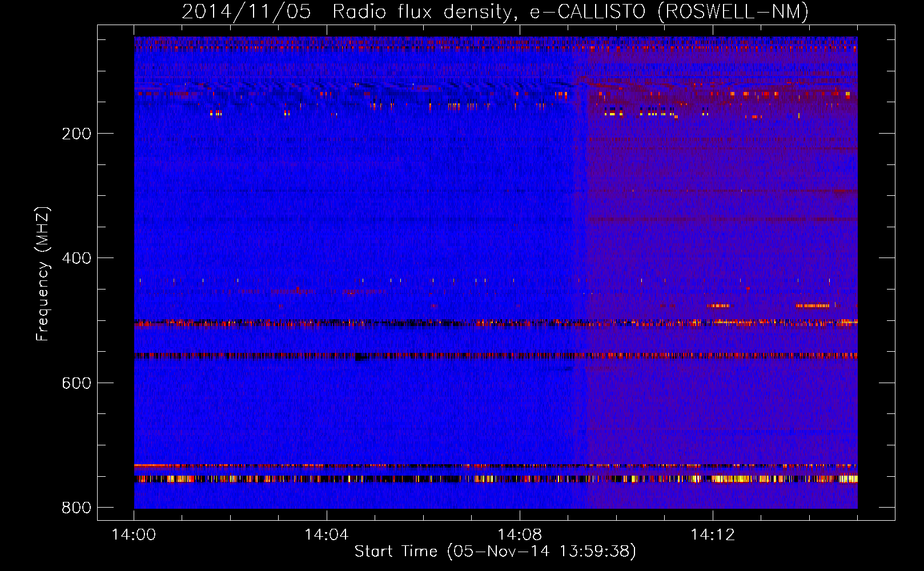Click the 'Start Time (05-Nov-14 13:59:38)' label
The image size is (924, 571).
coord(495,552)
